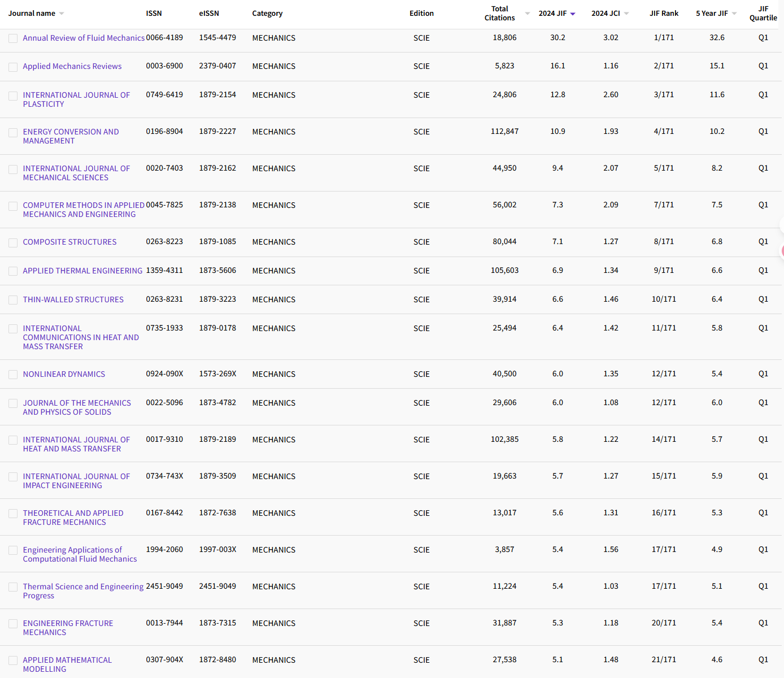Click the Category column header
Viewport: 784px width, 678px height.
pyautogui.click(x=267, y=14)
